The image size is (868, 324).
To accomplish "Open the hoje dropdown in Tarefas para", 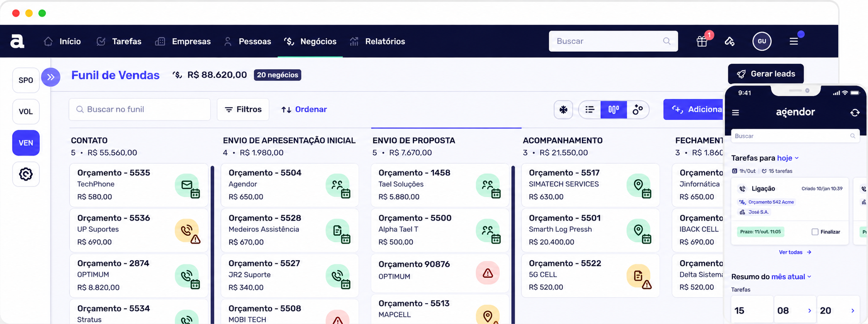I will pos(788,158).
